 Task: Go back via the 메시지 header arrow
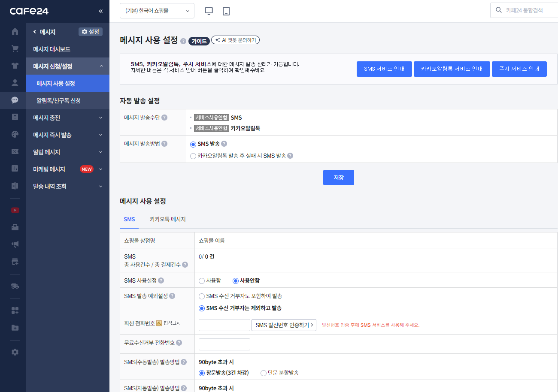tap(35, 32)
